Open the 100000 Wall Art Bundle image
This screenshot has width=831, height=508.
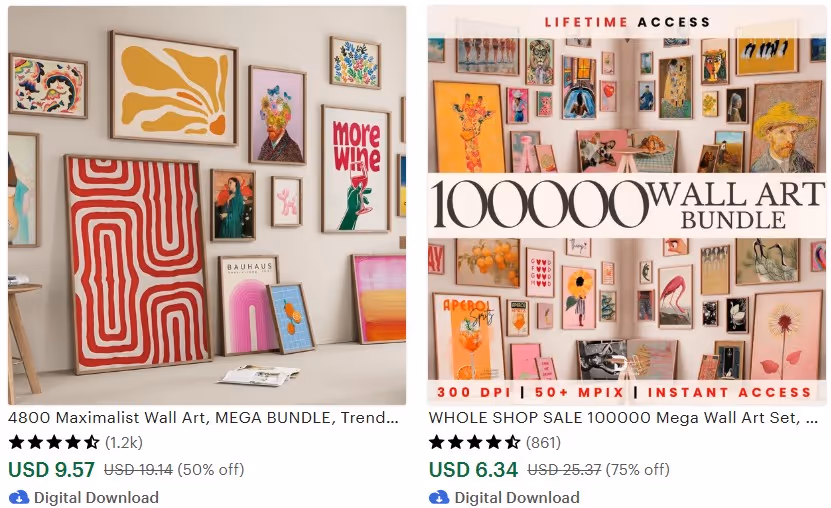pos(627,206)
